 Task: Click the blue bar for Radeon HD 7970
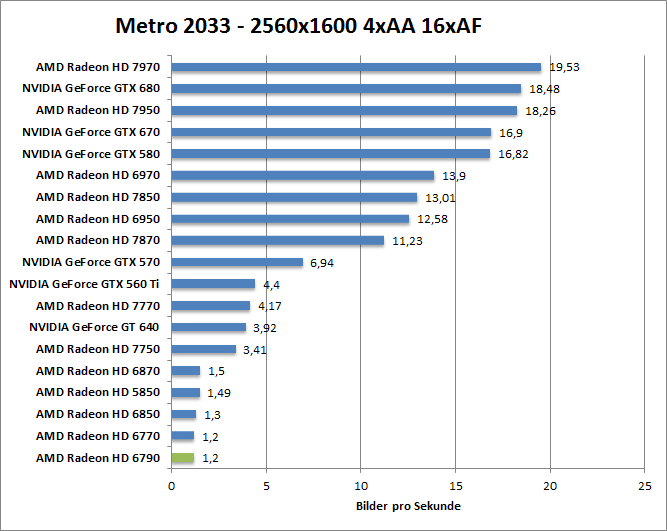pyautogui.click(x=356, y=67)
